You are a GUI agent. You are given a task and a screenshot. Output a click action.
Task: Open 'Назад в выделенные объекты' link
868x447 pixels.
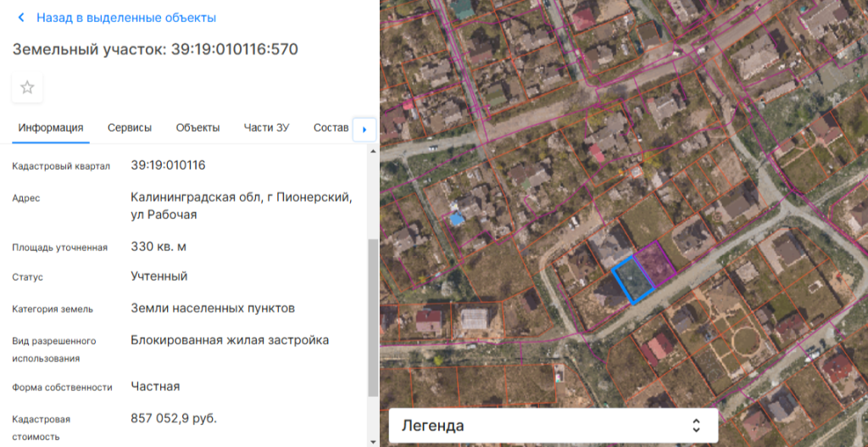(x=125, y=18)
